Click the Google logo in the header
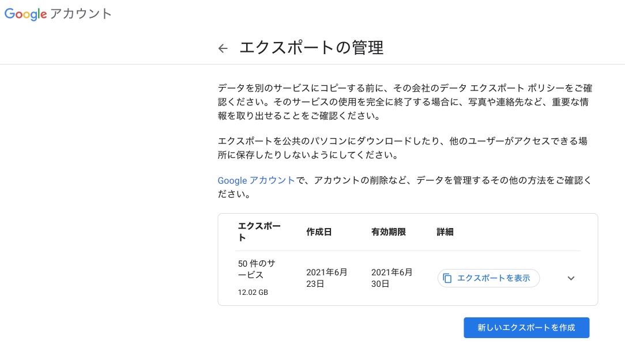The height and width of the screenshot is (364, 625). (25, 14)
